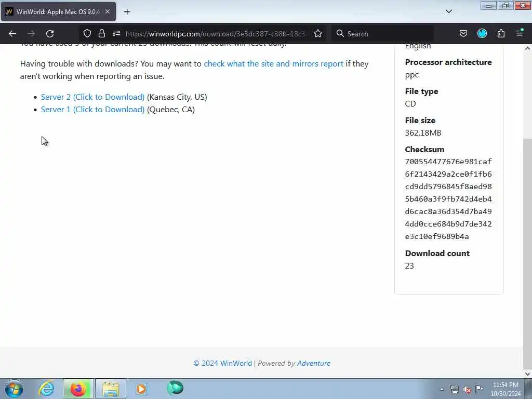Click the forward navigation arrow
Image resolution: width=532 pixels, height=399 pixels.
31,34
